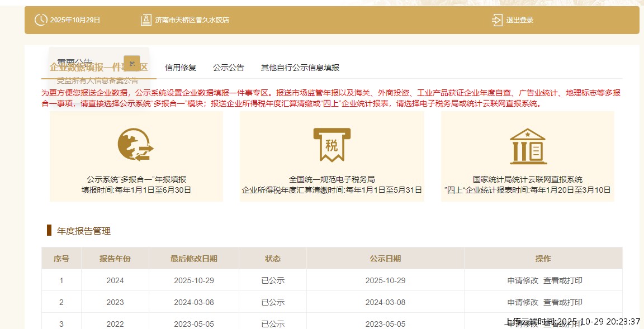Click the 报告年份 column header
The width and height of the screenshot is (644, 329).
[x=116, y=259]
